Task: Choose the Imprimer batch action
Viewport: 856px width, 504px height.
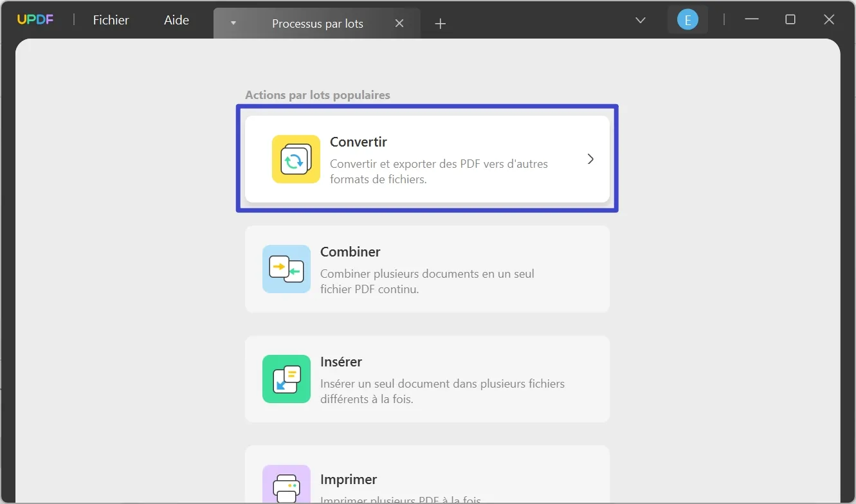Action: point(427,481)
